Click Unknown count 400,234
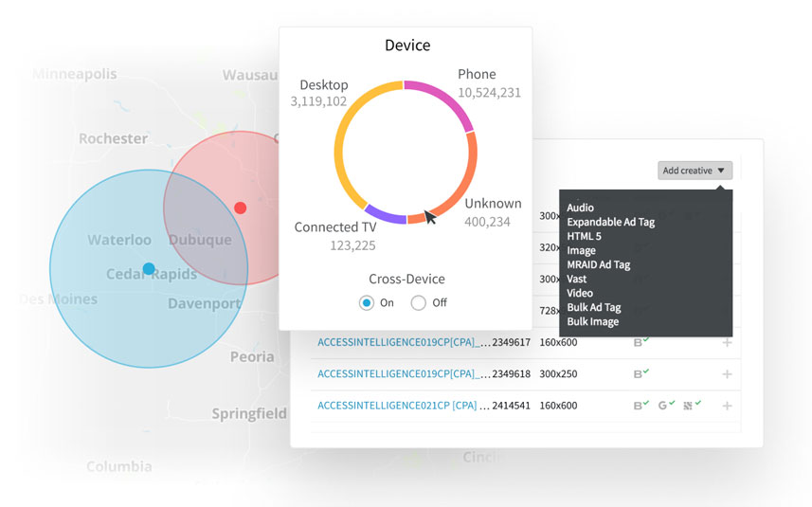This screenshot has width=812, height=507. 487,222
